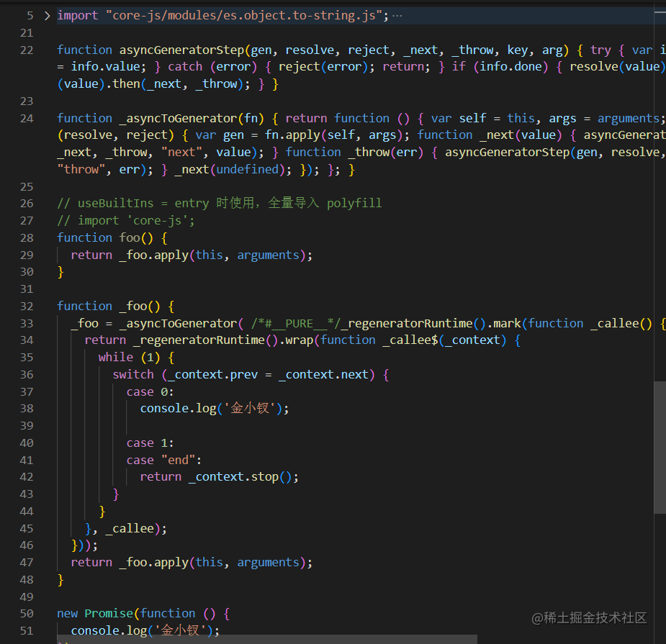Screen dimensions: 666x644
Task: Click the case 0: label
Action: [x=150, y=392]
